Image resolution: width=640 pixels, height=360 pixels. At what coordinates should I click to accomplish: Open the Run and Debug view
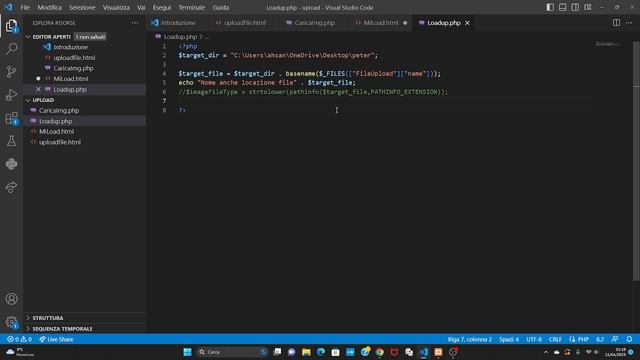[x=11, y=95]
